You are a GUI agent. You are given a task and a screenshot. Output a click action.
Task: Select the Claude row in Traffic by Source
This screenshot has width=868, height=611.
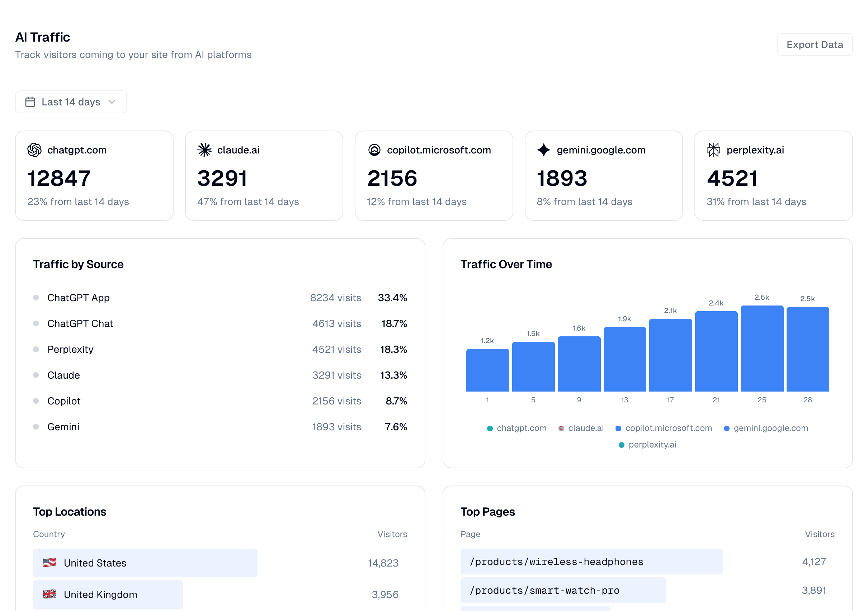(219, 375)
